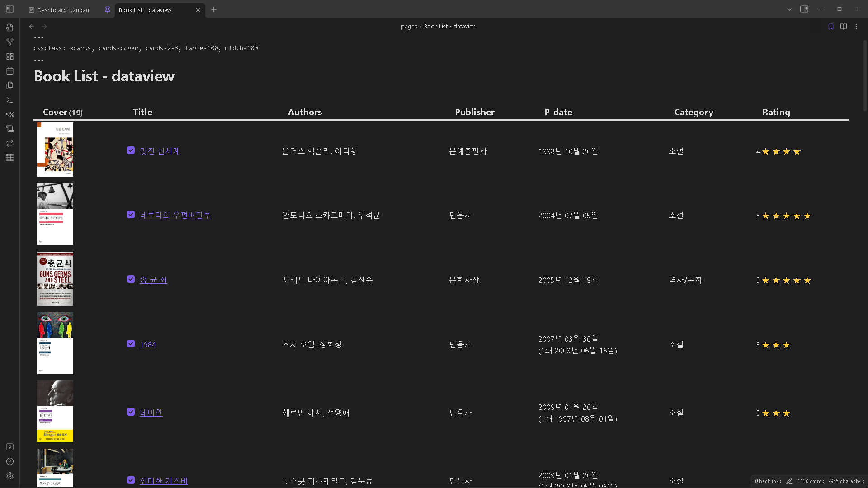
Task: Uncheck the checkbox next to 1984
Action: (x=131, y=344)
